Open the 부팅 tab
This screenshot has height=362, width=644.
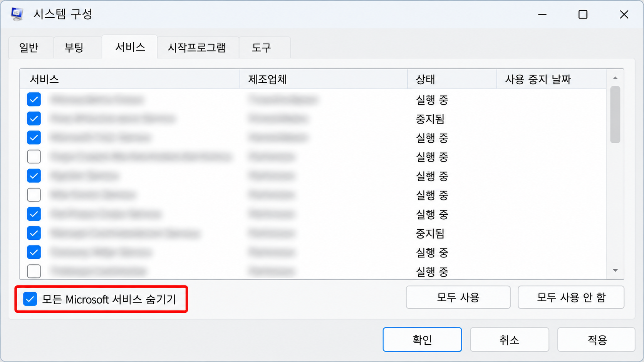coord(78,48)
